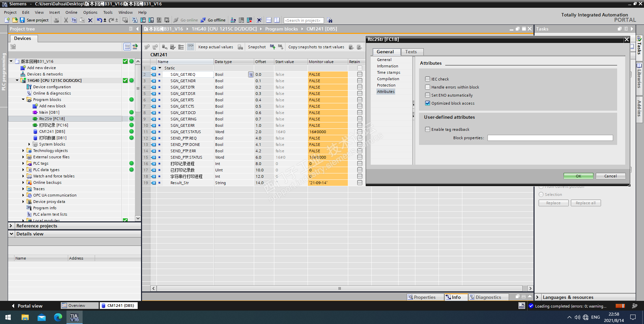Collapse the Program blocks folder
This screenshot has height=324, width=644.
coord(23,100)
